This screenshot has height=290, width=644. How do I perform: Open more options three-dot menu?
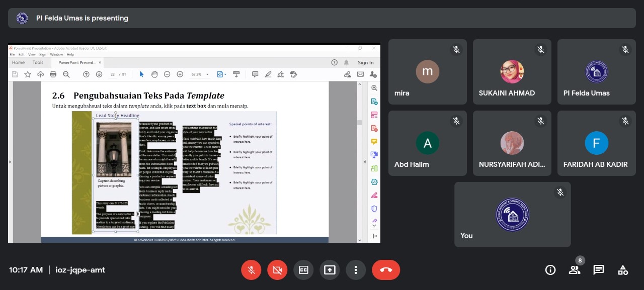click(356, 270)
